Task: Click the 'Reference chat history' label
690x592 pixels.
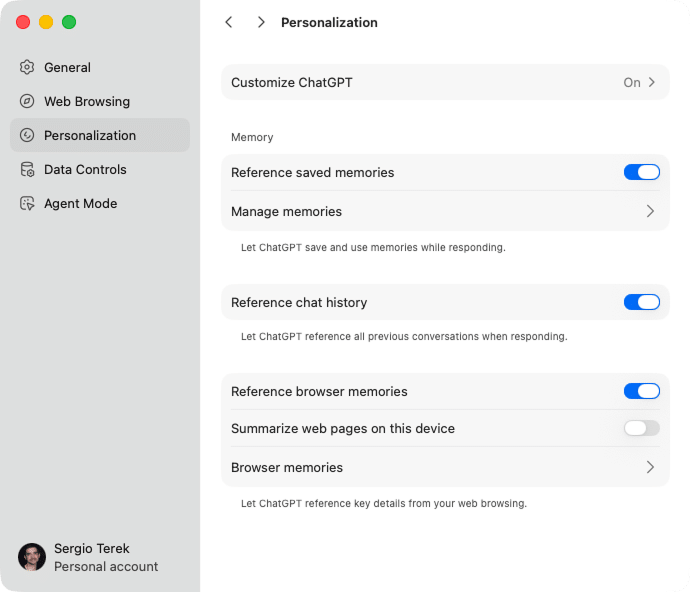Action: click(299, 303)
